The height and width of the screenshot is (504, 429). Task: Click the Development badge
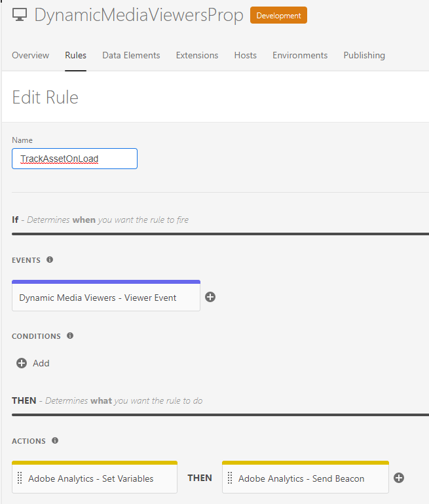(278, 15)
